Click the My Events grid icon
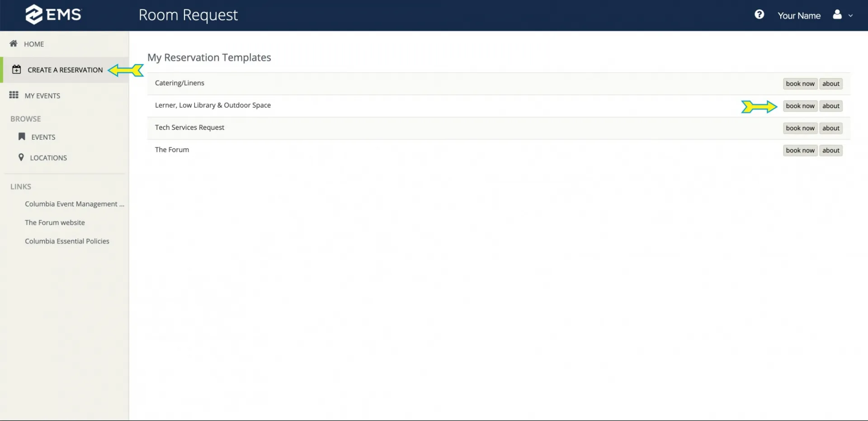868x421 pixels. click(14, 95)
